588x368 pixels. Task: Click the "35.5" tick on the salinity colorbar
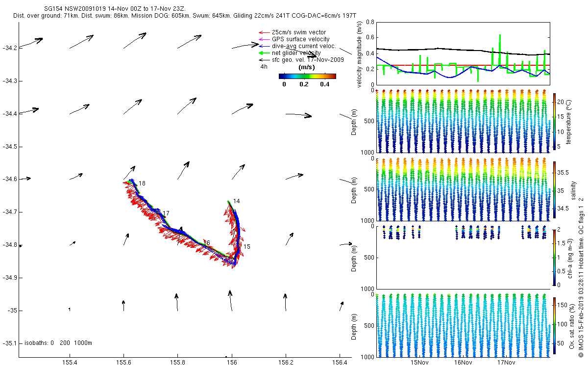(x=563, y=173)
